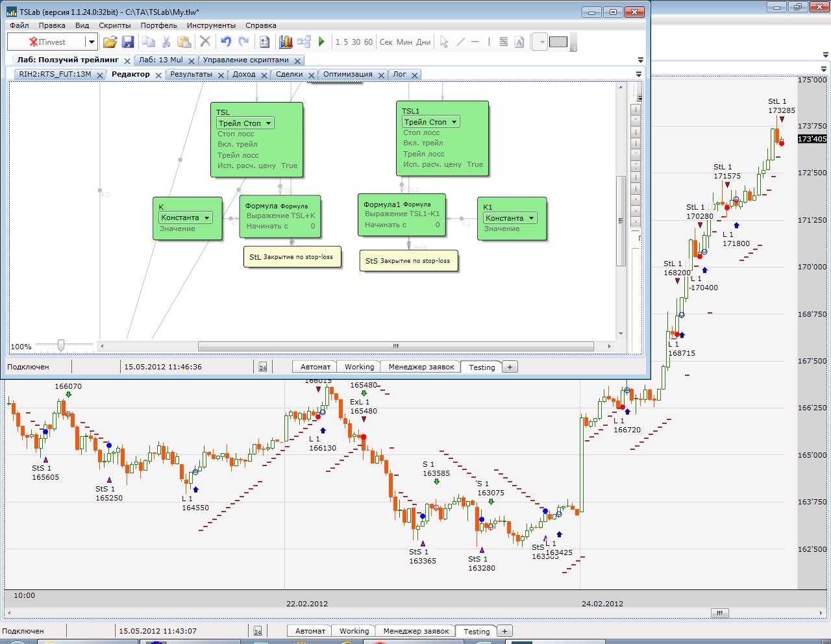Click the save diskette icon
Screen dimensions: 831x644
(x=128, y=42)
